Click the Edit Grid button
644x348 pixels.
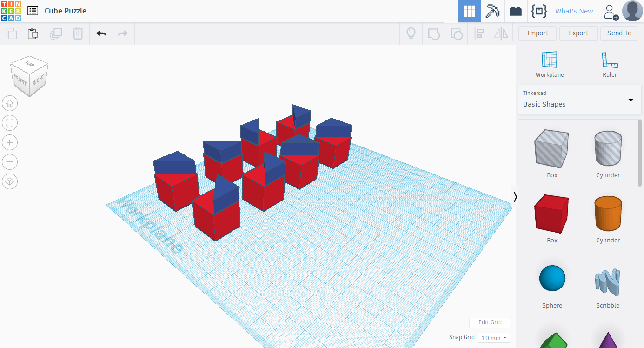(490, 322)
